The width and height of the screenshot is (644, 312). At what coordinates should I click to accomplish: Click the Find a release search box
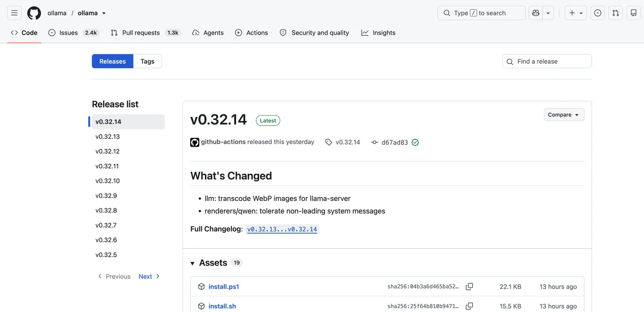[x=547, y=61]
